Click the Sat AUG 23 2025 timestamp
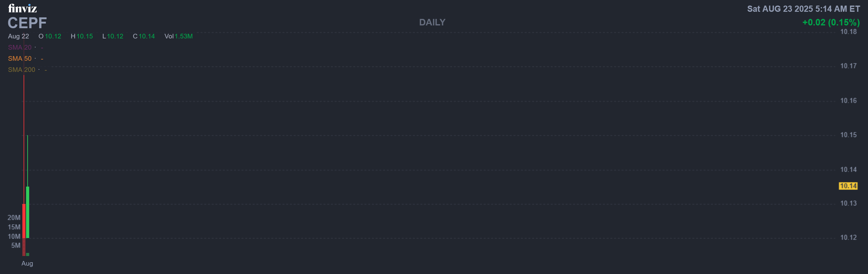The width and height of the screenshot is (868, 274). pos(803,9)
